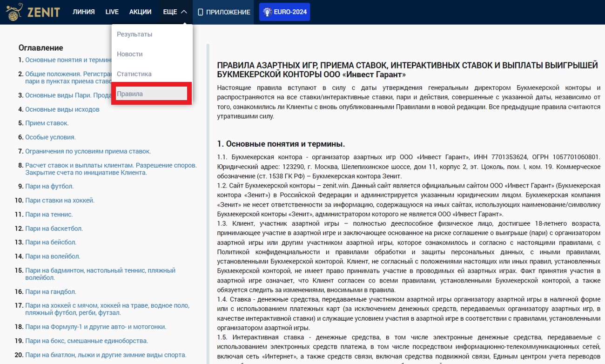Go to section Общие положения

click(x=68, y=77)
